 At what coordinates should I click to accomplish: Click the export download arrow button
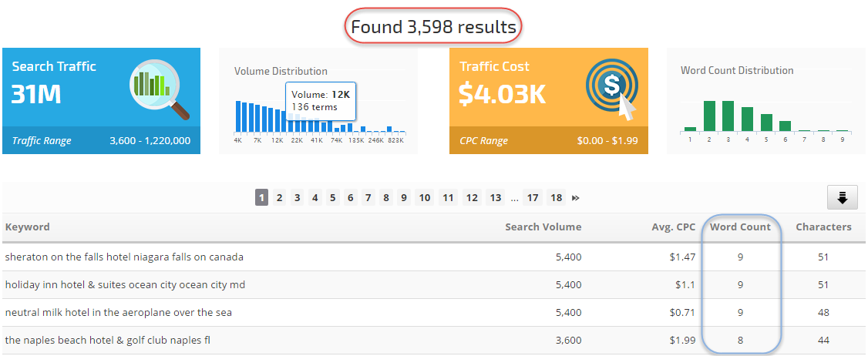click(842, 198)
